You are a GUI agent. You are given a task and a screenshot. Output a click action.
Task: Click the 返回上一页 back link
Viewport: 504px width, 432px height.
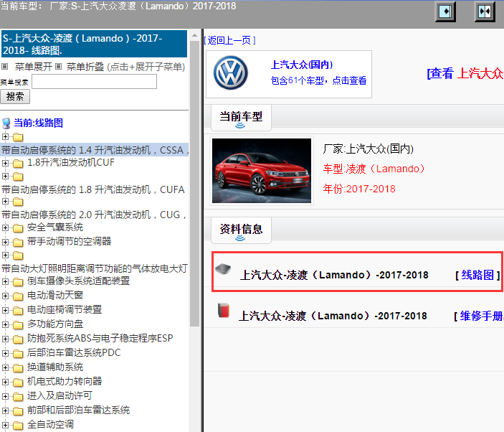pyautogui.click(x=230, y=40)
